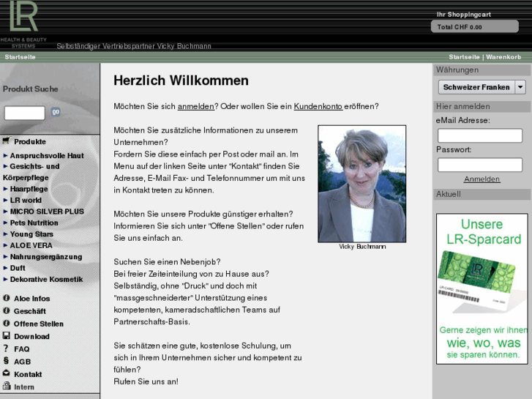Open the Anspruchsvolle Haut category
The height and width of the screenshot is (399, 532).
click(x=47, y=155)
